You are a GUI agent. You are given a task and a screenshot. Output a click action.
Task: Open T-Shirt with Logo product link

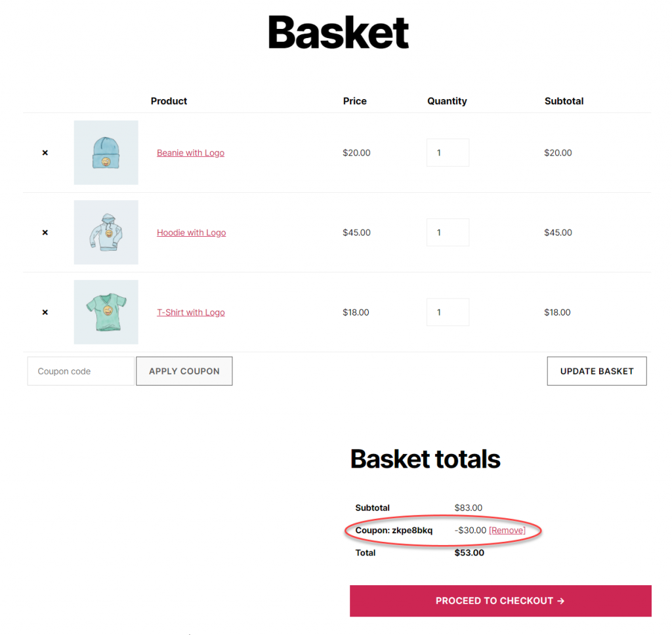click(190, 312)
